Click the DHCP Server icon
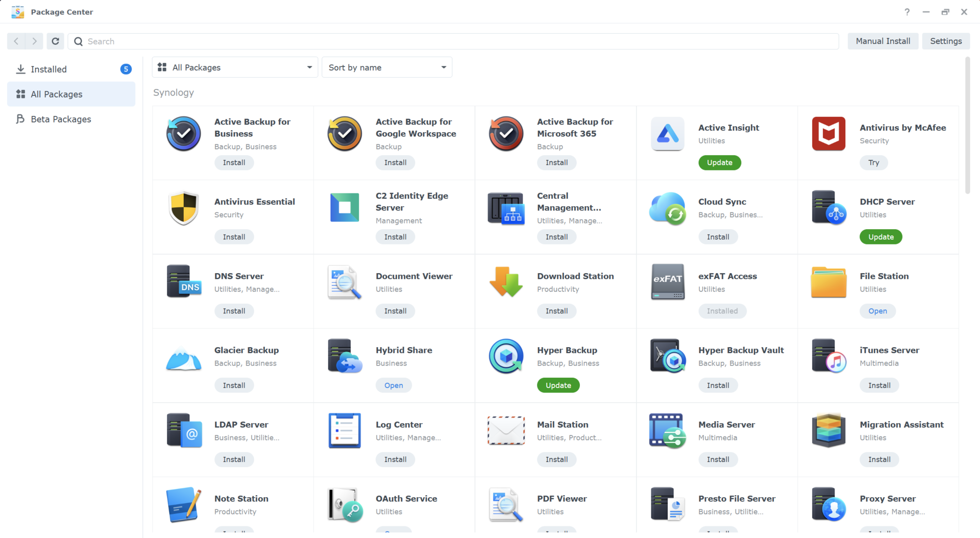 pos(828,208)
